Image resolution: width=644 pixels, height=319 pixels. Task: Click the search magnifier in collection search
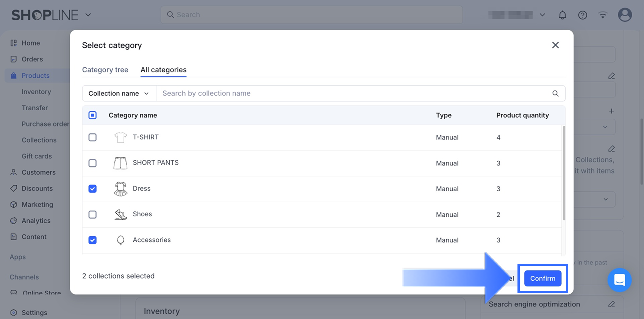click(x=555, y=94)
